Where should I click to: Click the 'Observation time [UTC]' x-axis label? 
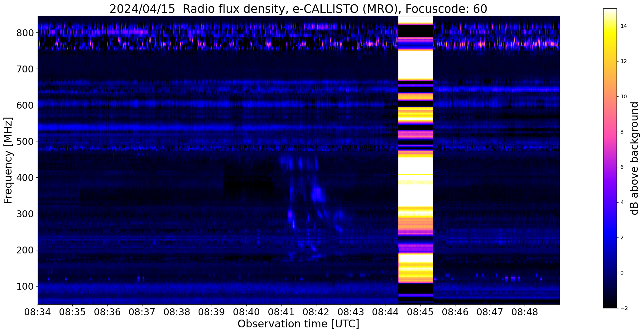pyautogui.click(x=298, y=324)
